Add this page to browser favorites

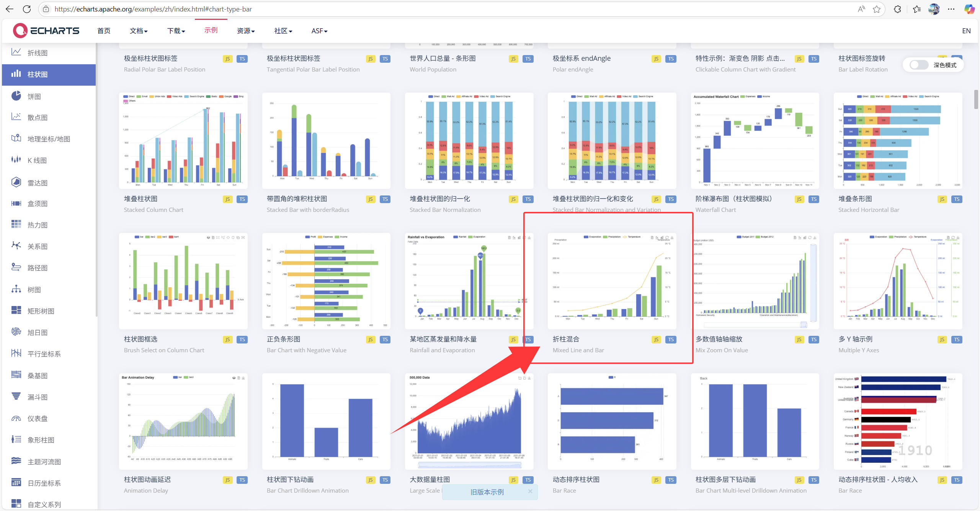tap(877, 9)
